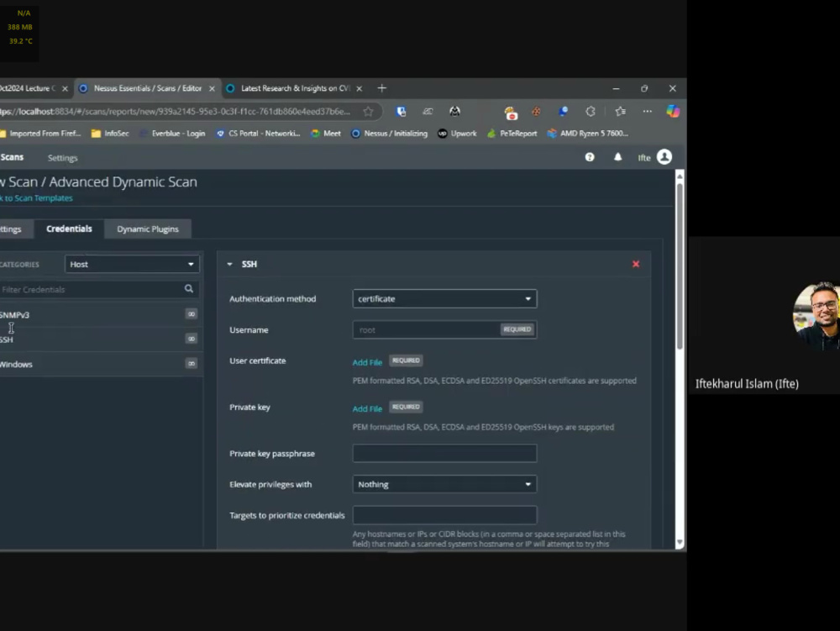Collapse the SSH section arrow
This screenshot has width=840, height=631.
tap(230, 264)
